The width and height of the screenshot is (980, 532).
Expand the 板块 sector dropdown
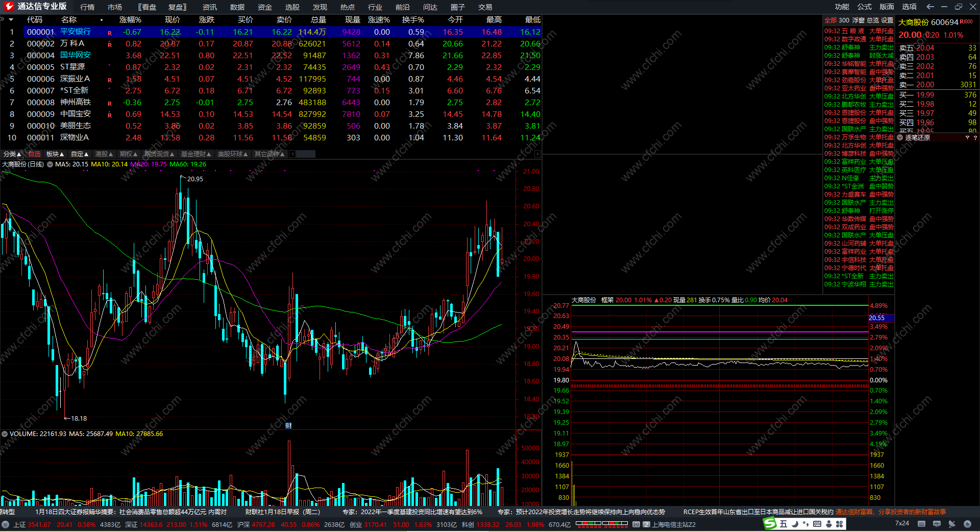(55, 154)
